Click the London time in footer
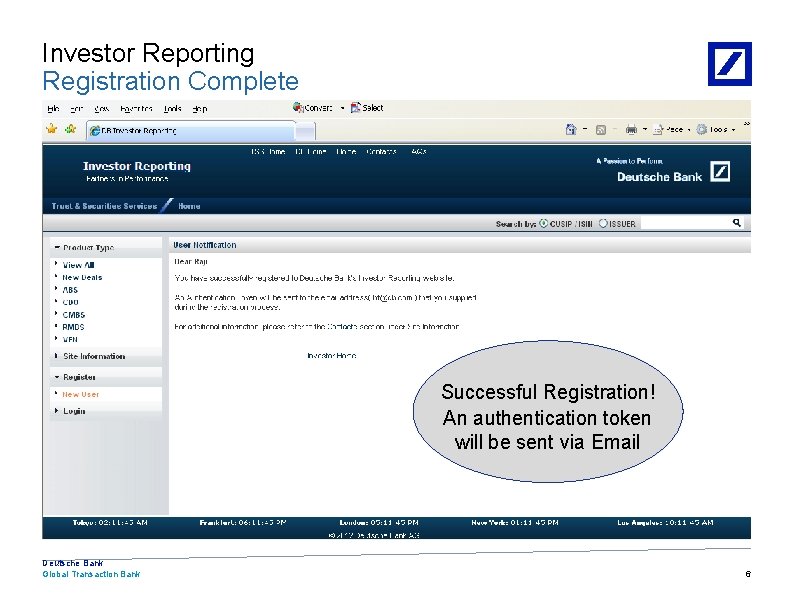This screenshot has height=597, width=794. click(379, 523)
